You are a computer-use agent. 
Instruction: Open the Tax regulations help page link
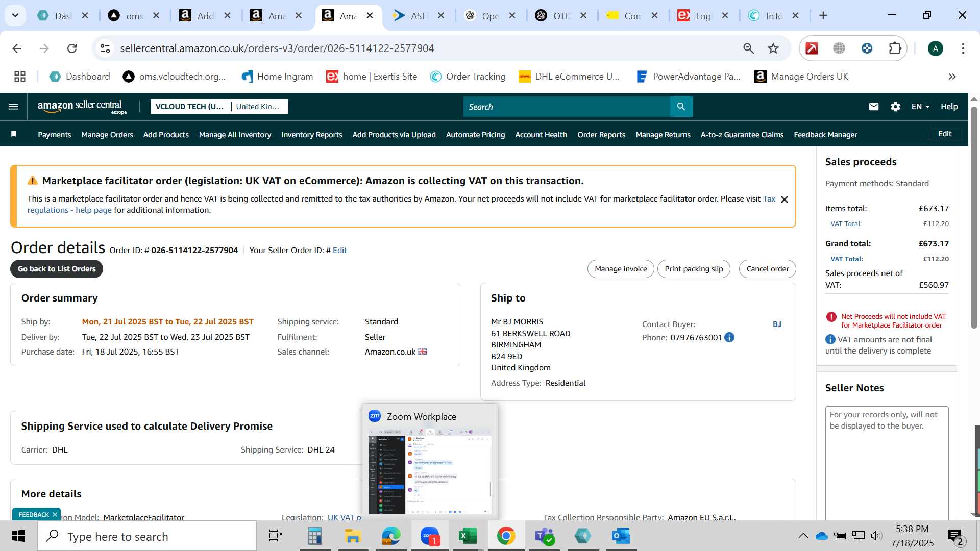pyautogui.click(x=69, y=210)
